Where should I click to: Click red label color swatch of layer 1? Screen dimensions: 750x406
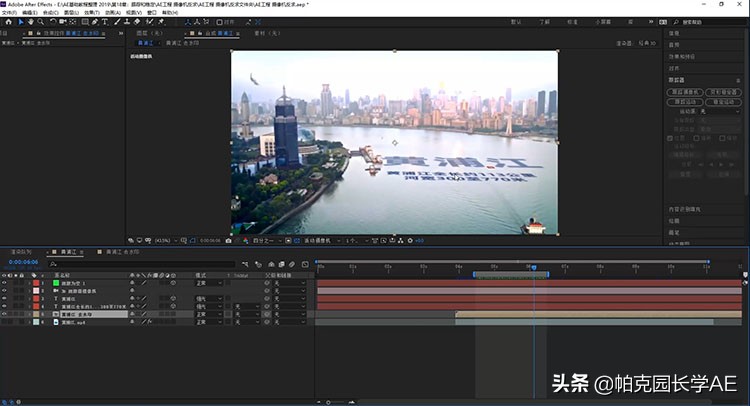[x=36, y=283]
